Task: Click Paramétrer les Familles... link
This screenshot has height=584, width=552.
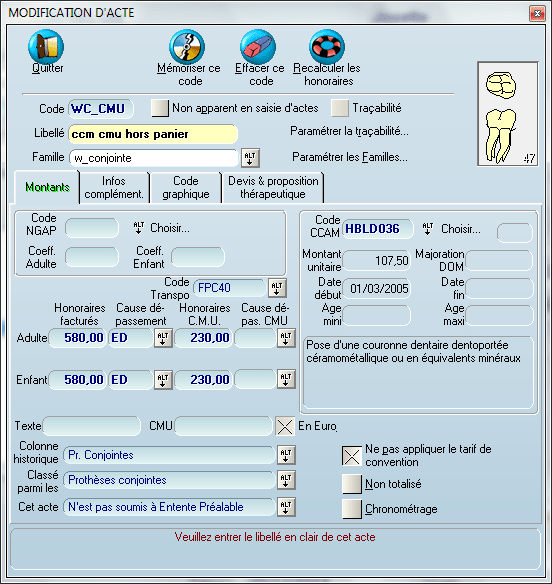Action: coord(350,157)
